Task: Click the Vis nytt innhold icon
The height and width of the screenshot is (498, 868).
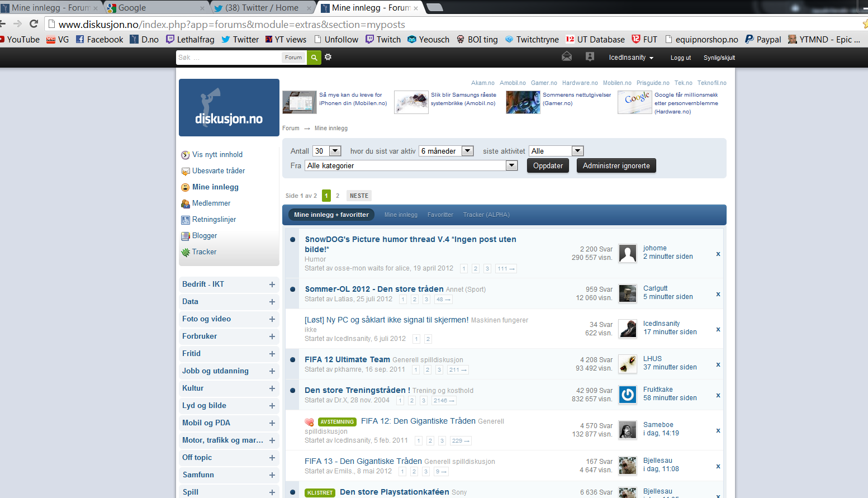Action: click(x=186, y=155)
